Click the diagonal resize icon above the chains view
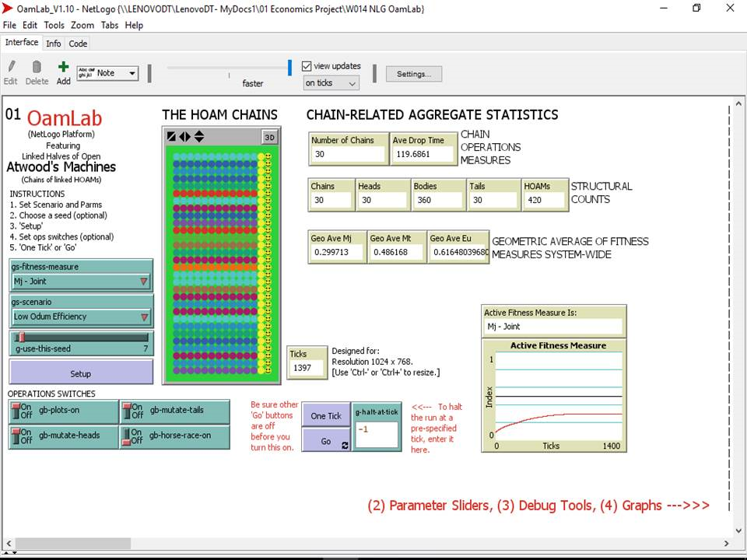747x560 pixels. pos(170,135)
